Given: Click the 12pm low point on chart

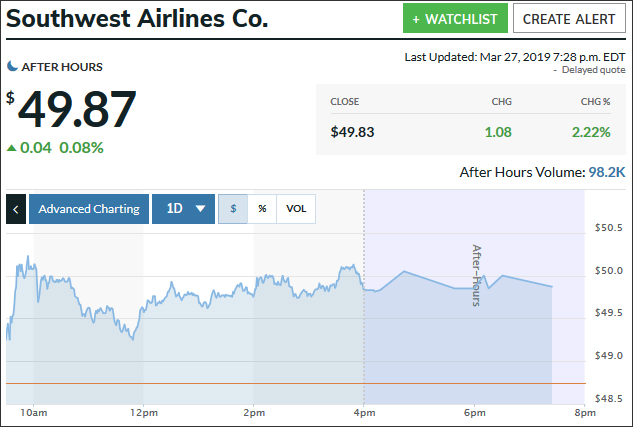Looking at the screenshot, I should [x=133, y=339].
